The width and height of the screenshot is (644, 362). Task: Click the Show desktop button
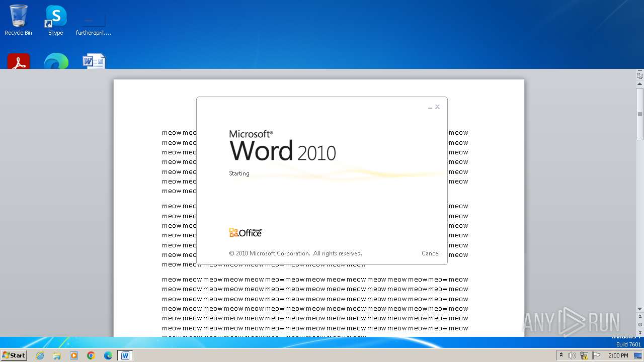(638, 355)
